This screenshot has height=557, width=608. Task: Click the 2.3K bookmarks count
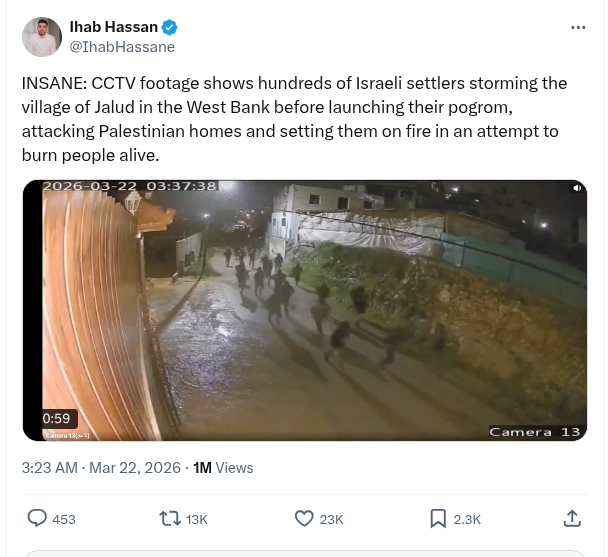pyautogui.click(x=468, y=519)
